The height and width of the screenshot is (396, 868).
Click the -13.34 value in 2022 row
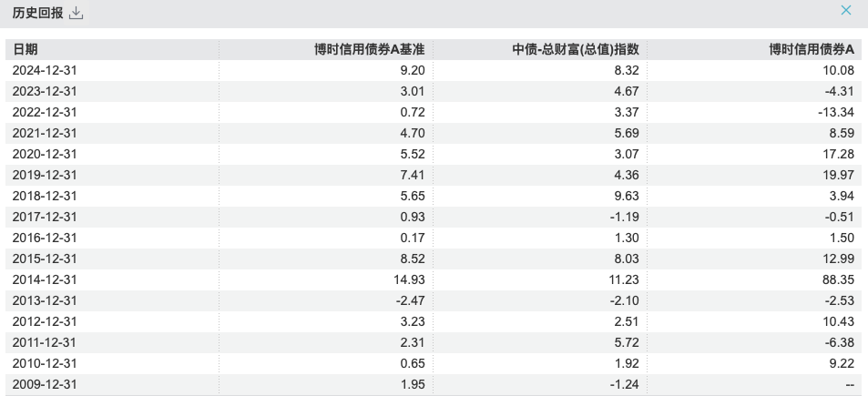click(836, 112)
